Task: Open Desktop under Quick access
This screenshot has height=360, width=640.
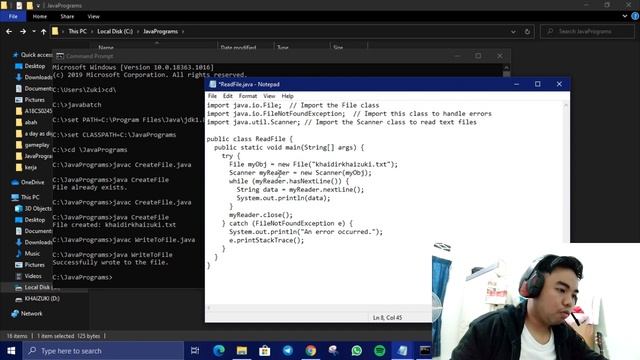Action: pyautogui.click(x=34, y=66)
